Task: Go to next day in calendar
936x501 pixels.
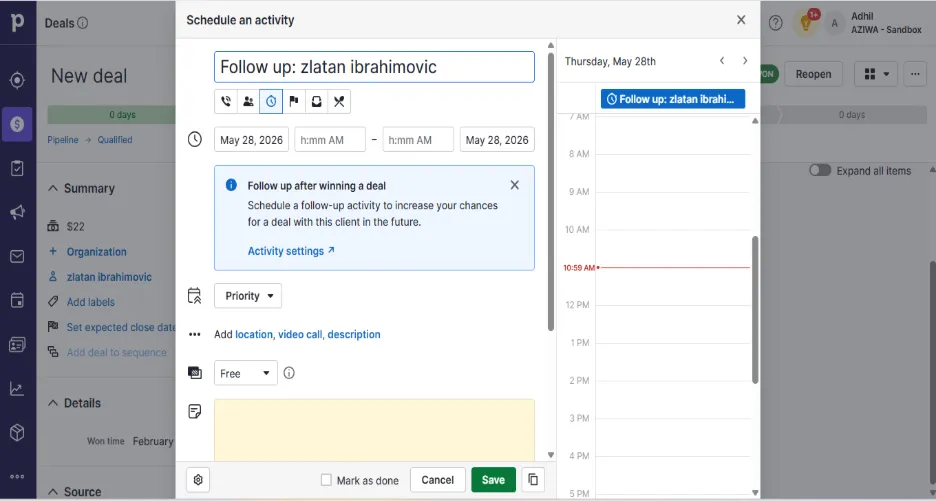Action: click(744, 61)
